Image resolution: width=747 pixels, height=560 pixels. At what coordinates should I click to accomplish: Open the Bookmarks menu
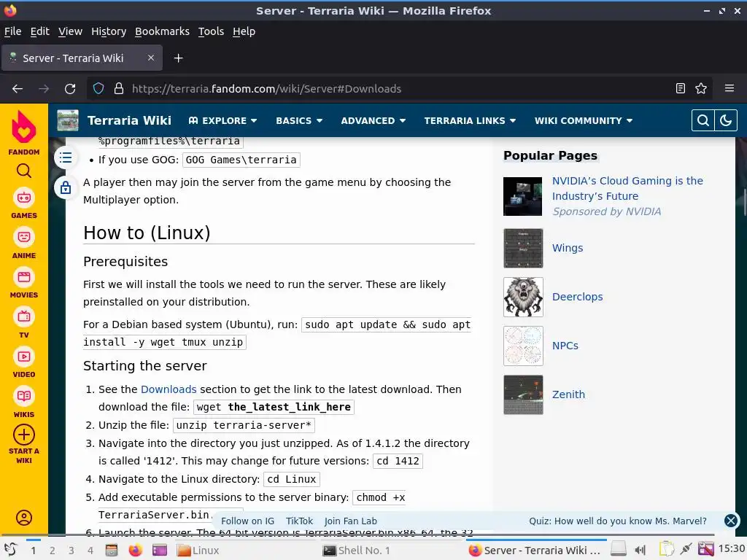click(162, 31)
